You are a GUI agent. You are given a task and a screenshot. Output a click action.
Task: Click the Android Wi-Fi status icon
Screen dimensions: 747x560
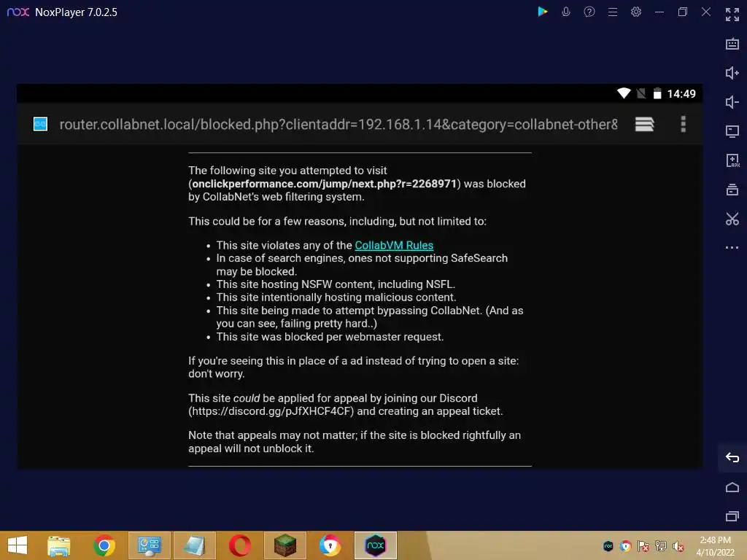[x=624, y=93]
